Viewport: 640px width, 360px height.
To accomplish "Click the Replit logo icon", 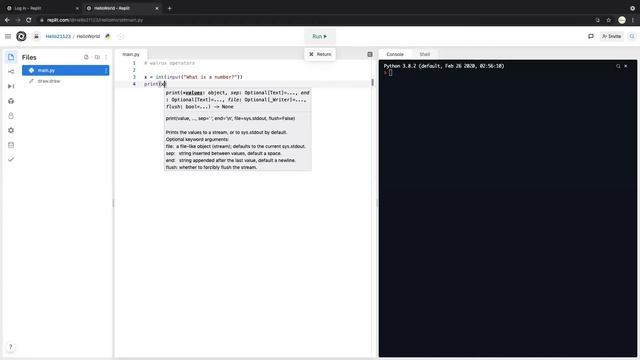I will 21,36.
